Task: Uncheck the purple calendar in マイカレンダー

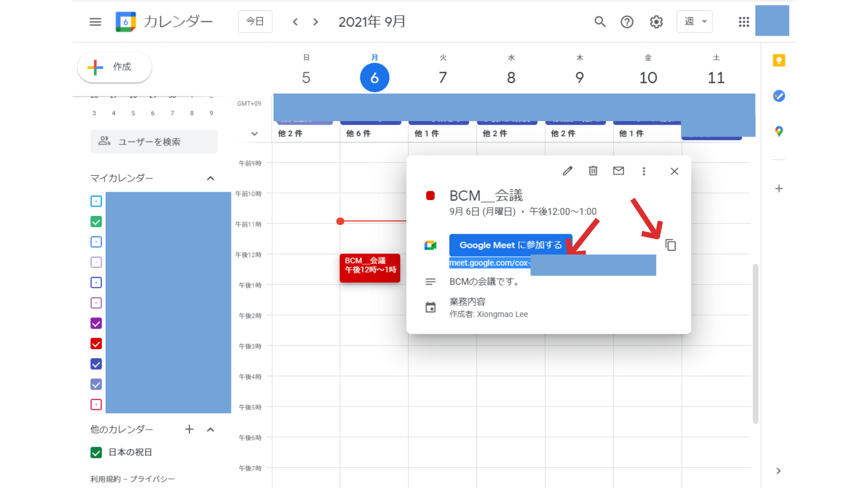Action: [x=95, y=323]
